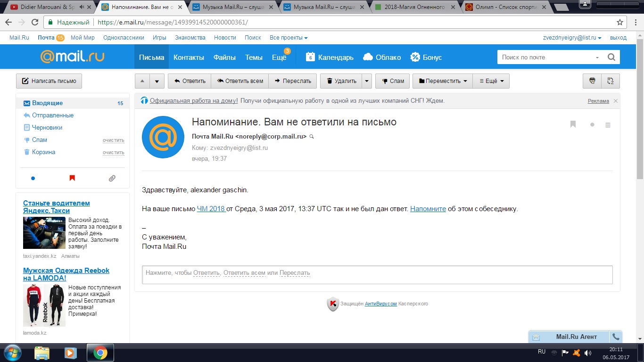
Task: Expand Delete options dropdown arrow
Action: (x=367, y=81)
